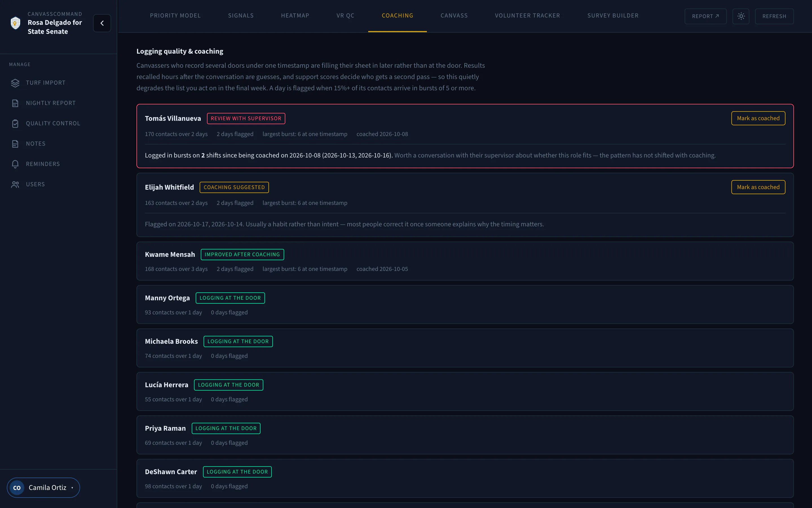Click the Users people icon
The width and height of the screenshot is (812, 508).
[x=15, y=185]
